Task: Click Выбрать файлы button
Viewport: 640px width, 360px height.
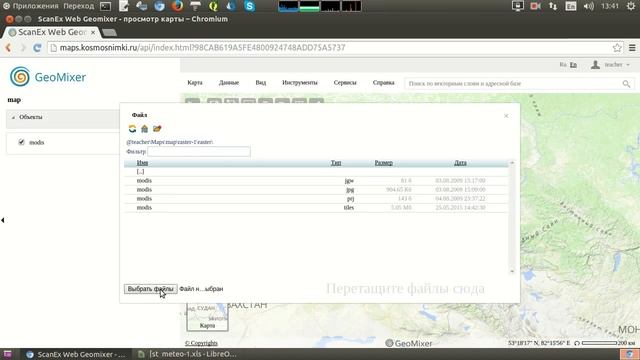Action: pyautogui.click(x=151, y=289)
